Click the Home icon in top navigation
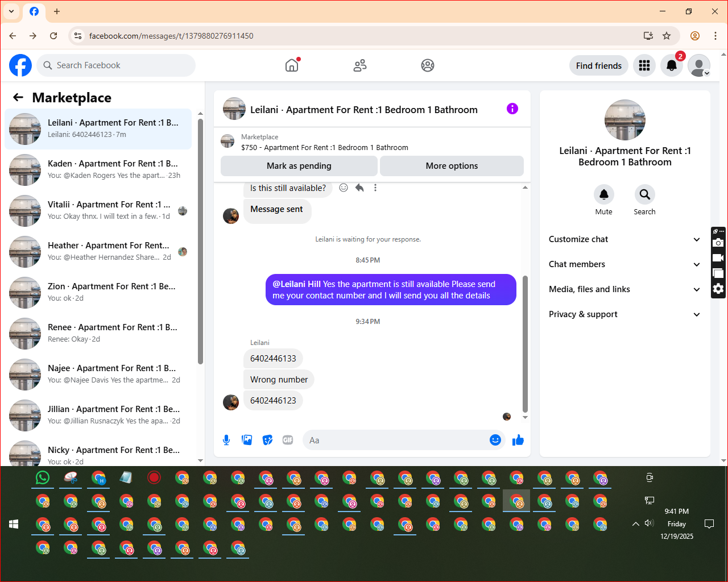This screenshot has width=728, height=582. [x=292, y=65]
